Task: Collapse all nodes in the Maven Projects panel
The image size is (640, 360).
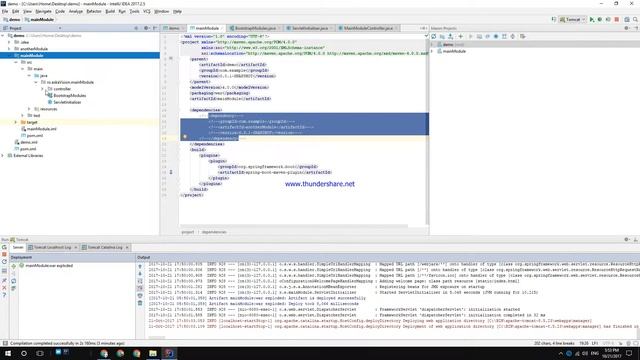Action: [x=513, y=36]
